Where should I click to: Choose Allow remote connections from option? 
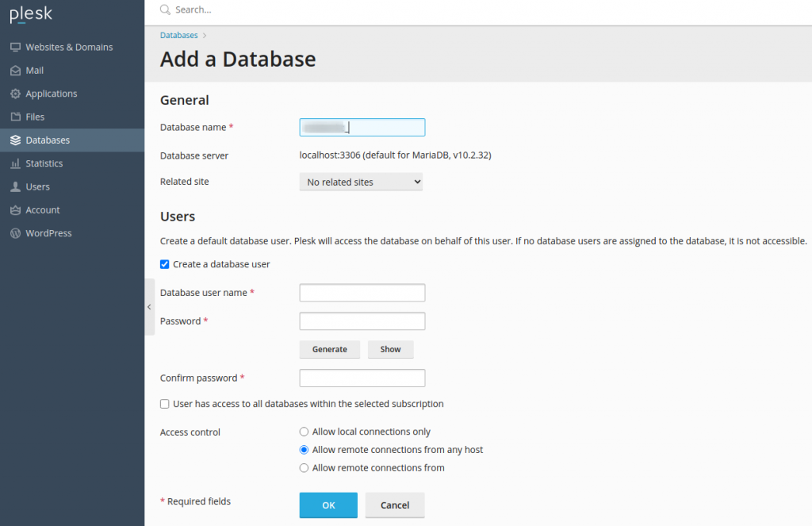[x=304, y=467]
